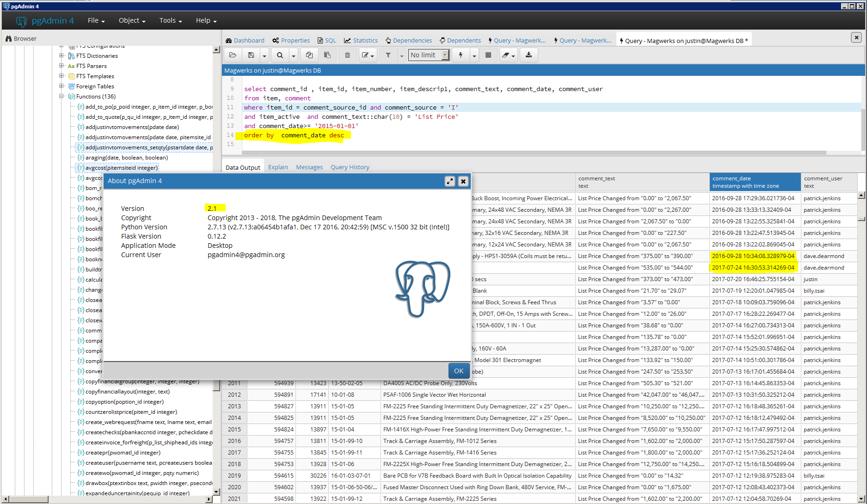Viewport: 867px width, 504px height.
Task: Select the createpr(pwomatl_id integer) function
Action: 123,453
